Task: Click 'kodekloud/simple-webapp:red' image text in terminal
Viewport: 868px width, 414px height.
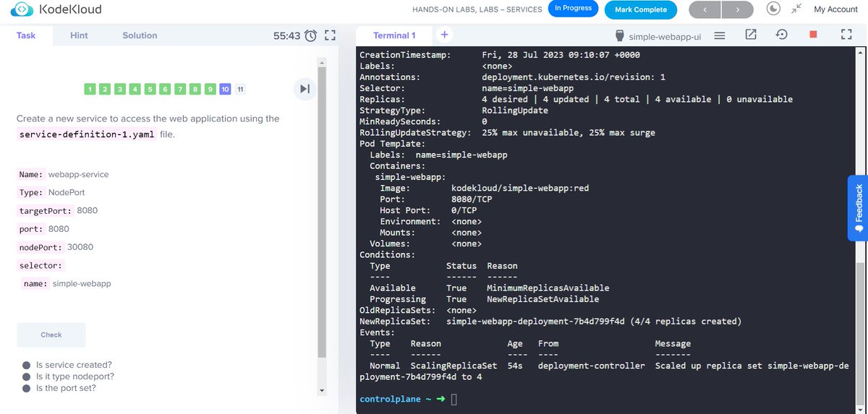Action: 520,188
